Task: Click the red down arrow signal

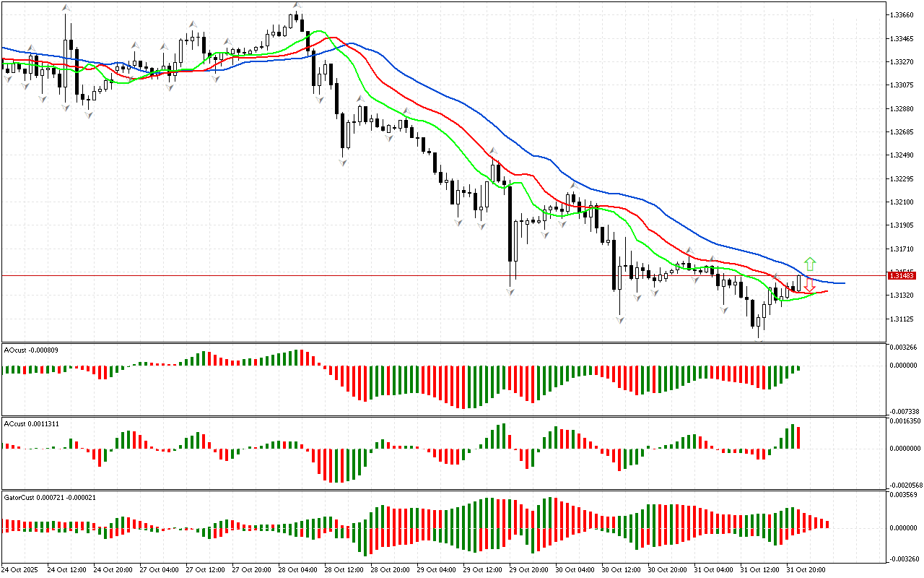Action: tap(810, 285)
